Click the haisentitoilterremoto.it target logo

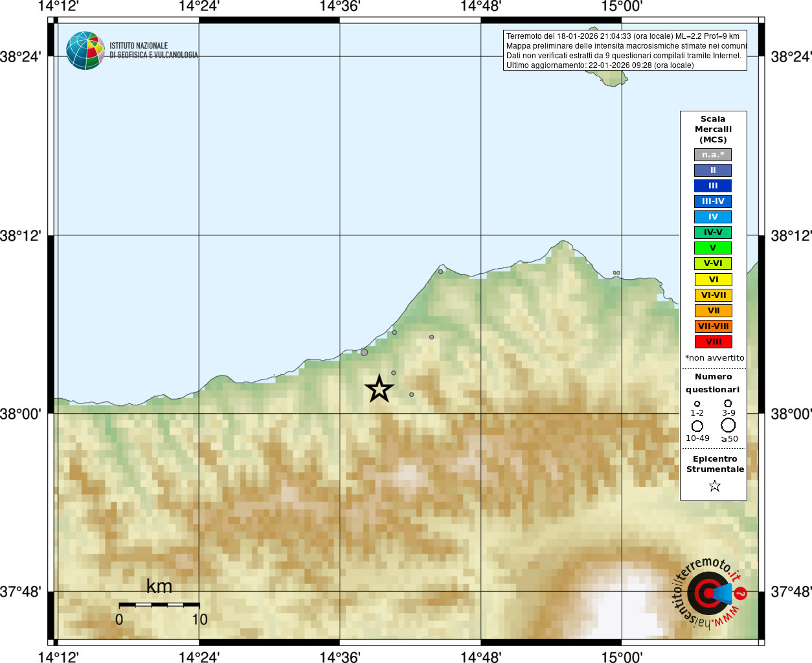pyautogui.click(x=710, y=592)
